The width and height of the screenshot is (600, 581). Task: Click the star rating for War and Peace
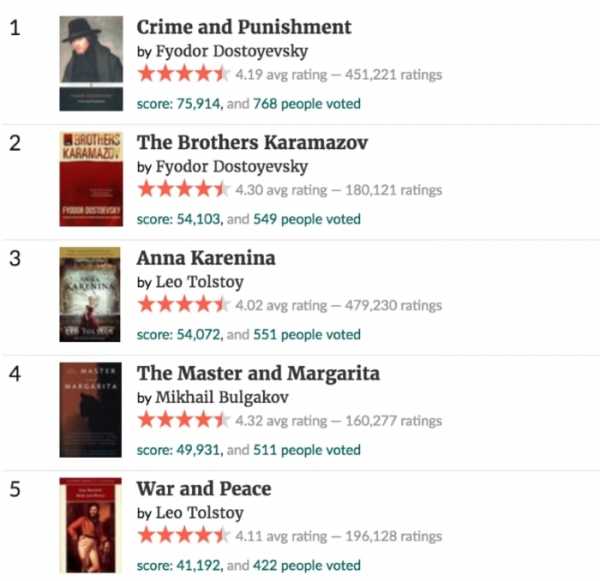point(184,535)
